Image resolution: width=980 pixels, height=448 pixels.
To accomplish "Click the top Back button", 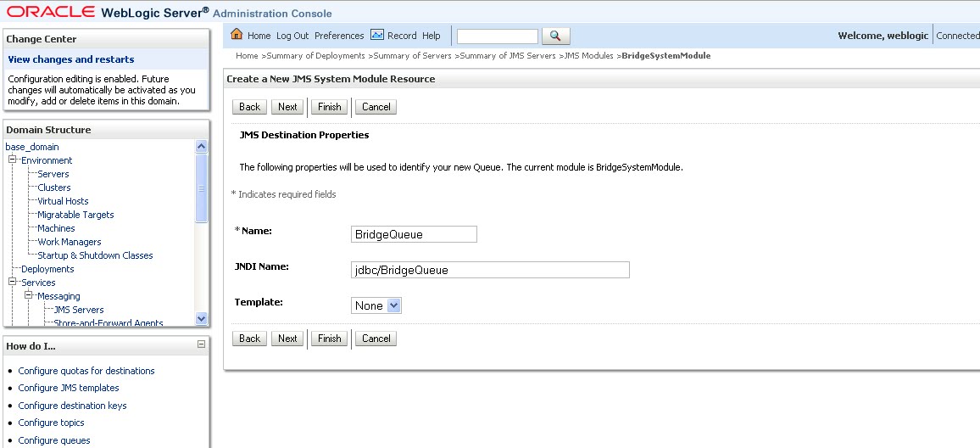I will [249, 107].
